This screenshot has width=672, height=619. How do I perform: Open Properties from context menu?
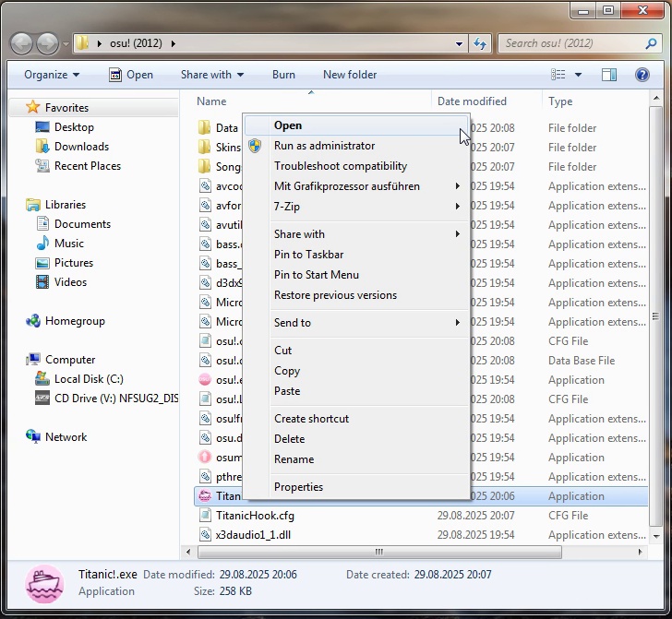tap(356, 487)
